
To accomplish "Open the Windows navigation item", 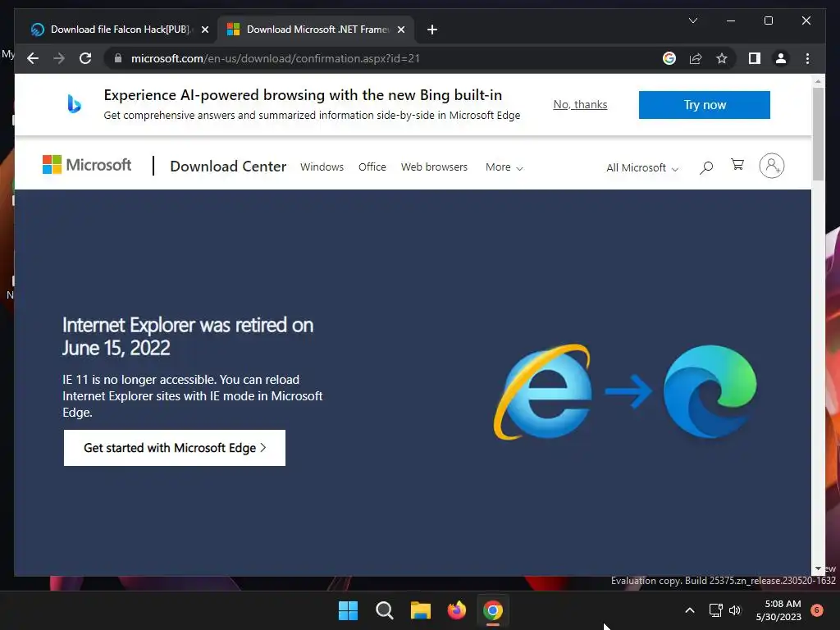I will [322, 167].
